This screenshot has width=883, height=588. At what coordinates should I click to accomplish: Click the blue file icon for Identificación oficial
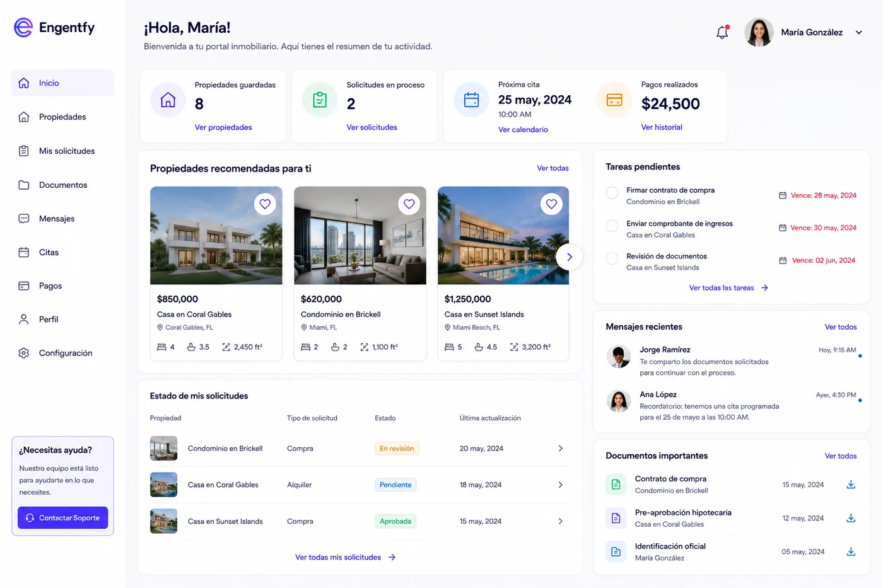pos(616,552)
